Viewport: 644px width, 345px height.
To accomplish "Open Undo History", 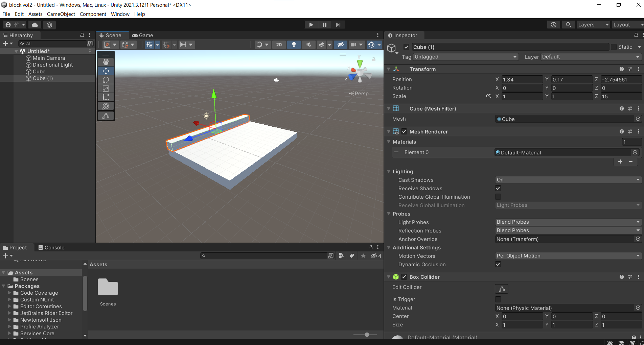I will coord(554,25).
